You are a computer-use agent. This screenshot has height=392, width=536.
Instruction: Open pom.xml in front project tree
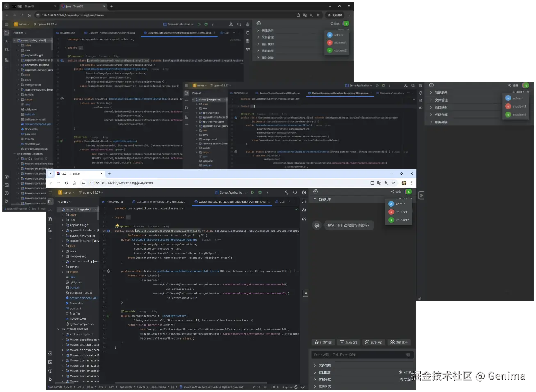pyautogui.click(x=73, y=308)
